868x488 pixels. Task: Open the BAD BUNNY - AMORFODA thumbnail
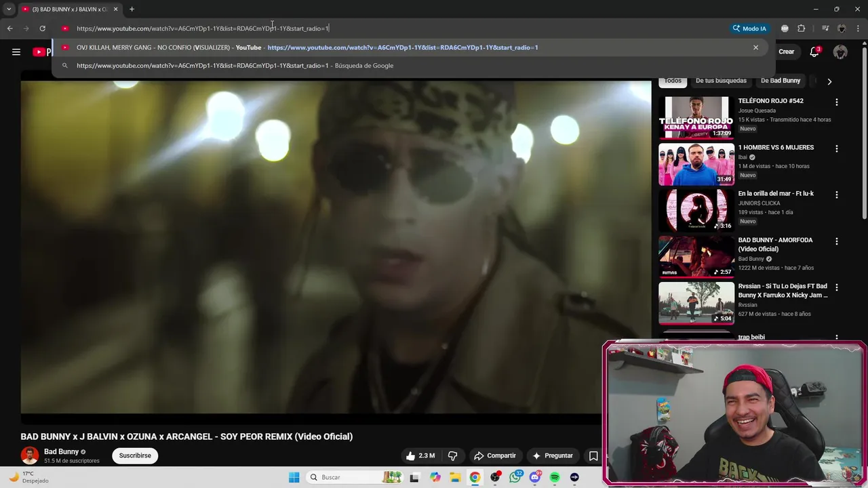696,256
